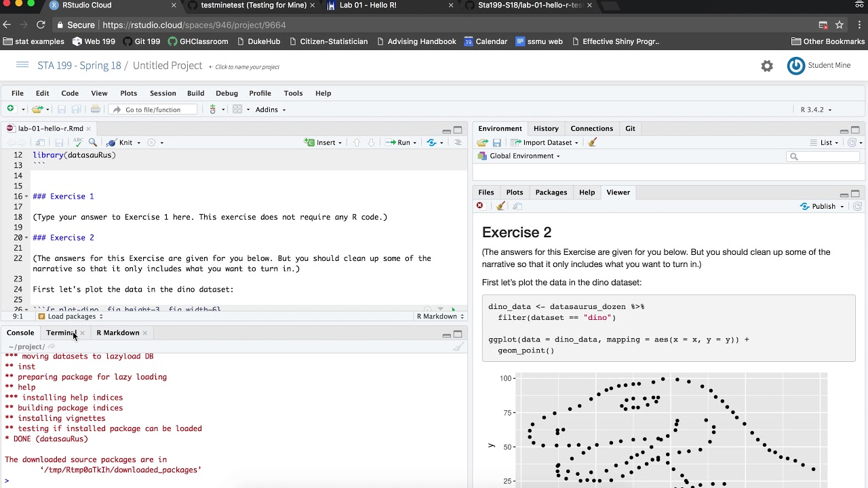Click the show in new window icon in editor
The width and height of the screenshot is (868, 488).
[40, 142]
